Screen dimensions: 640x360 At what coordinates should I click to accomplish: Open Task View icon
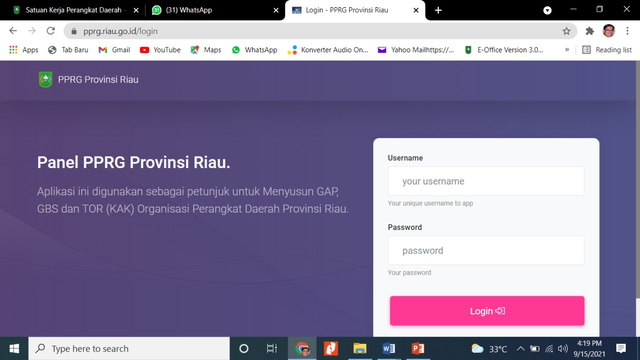tap(271, 349)
